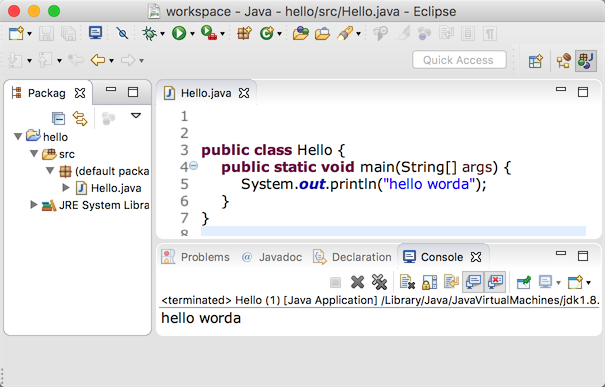Click the Save icon in toolbar
Viewport: 605px width, 387px height.
coord(46,34)
